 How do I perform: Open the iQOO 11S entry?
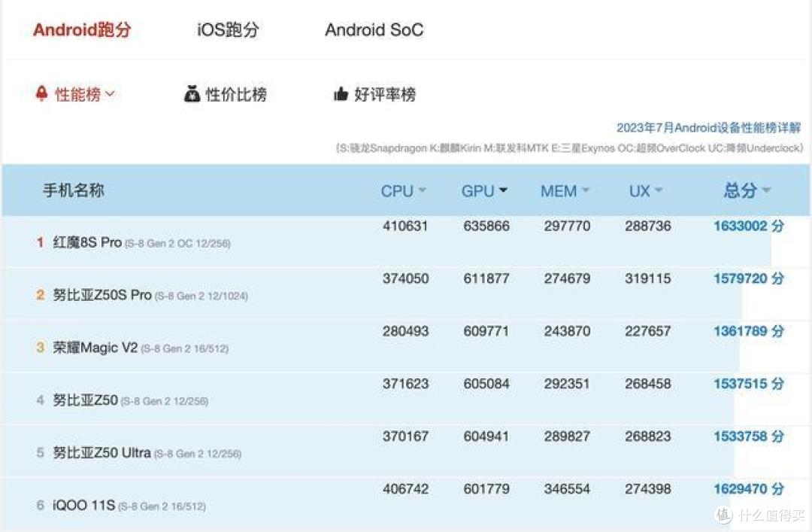[x=83, y=505]
